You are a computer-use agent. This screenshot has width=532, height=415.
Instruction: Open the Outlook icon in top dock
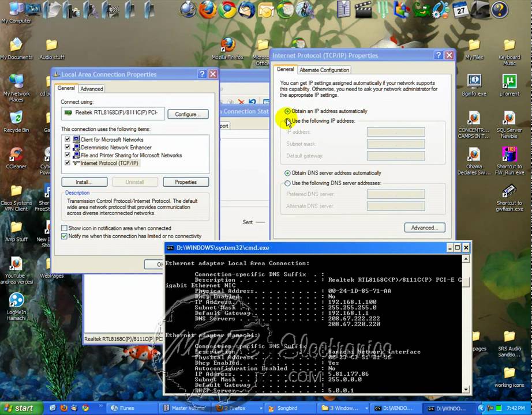[x=267, y=10]
